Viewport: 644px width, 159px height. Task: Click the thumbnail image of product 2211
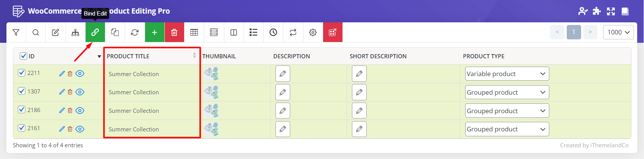click(x=211, y=73)
